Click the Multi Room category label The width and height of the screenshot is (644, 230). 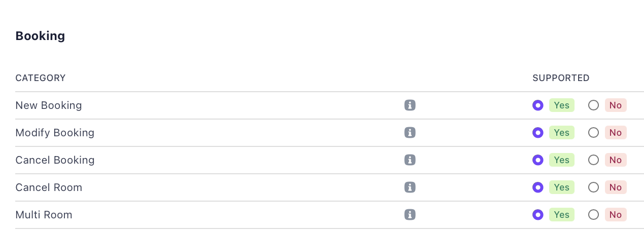[44, 215]
